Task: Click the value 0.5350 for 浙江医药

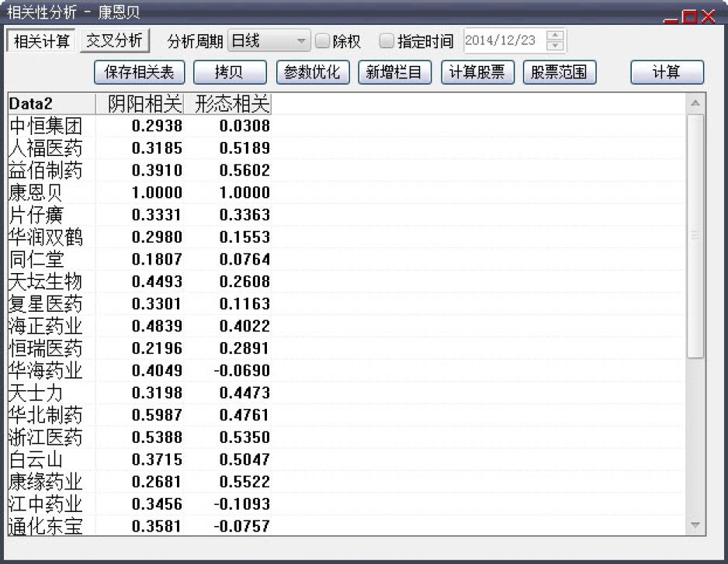Action: pyautogui.click(x=244, y=438)
